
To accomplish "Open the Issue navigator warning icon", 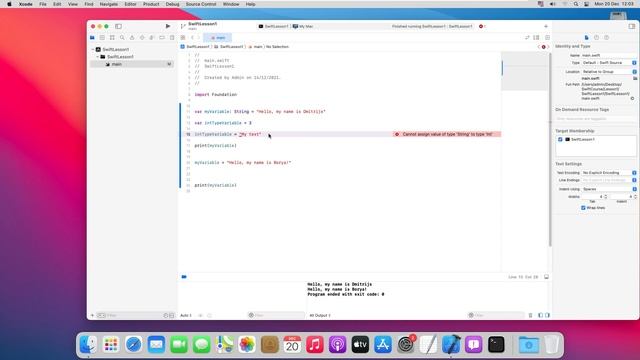I will (132, 38).
